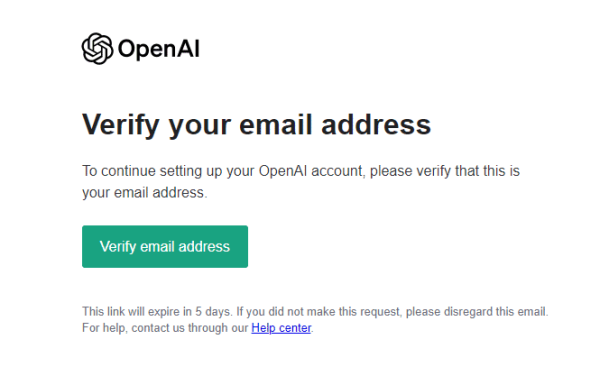Click the word 'address' in the large heading
The image size is (600, 367).
tap(376, 125)
